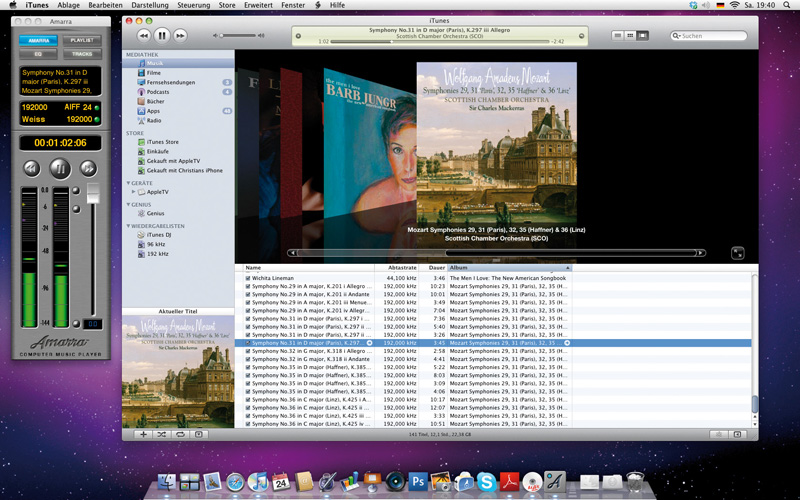Click the TRACKS button in Amarra
800x500 pixels.
82,54
